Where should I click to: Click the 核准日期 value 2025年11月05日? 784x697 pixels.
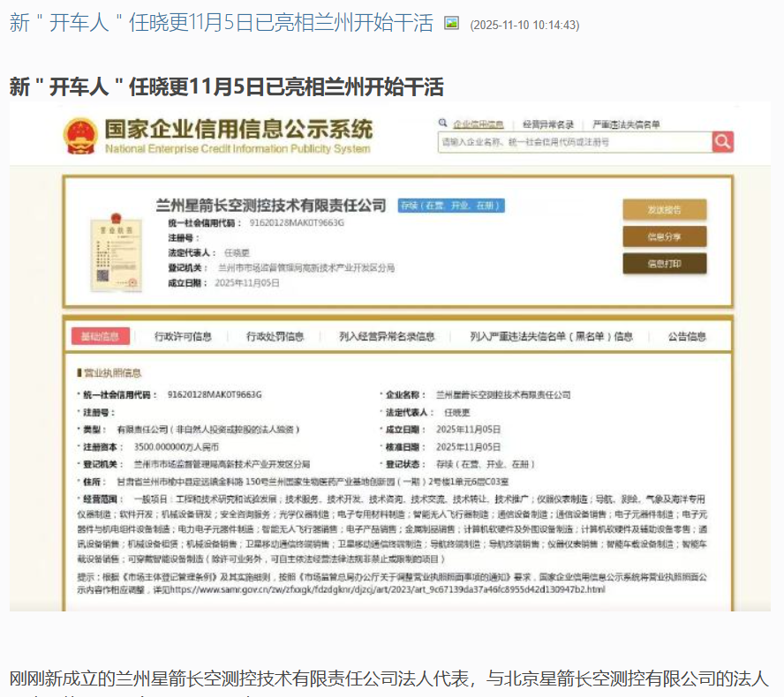pos(468,446)
